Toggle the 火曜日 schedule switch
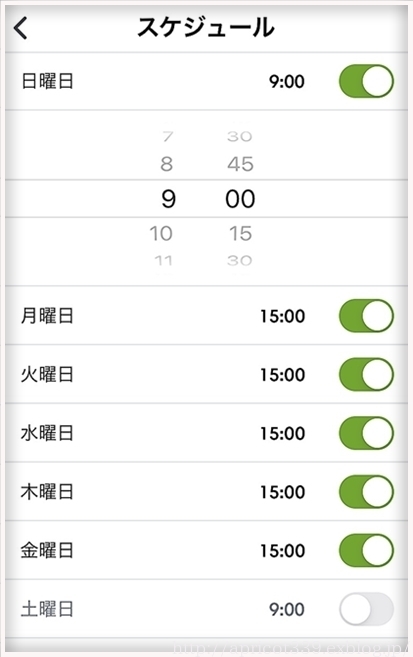Image resolution: width=413 pixels, height=657 pixels. click(x=366, y=374)
